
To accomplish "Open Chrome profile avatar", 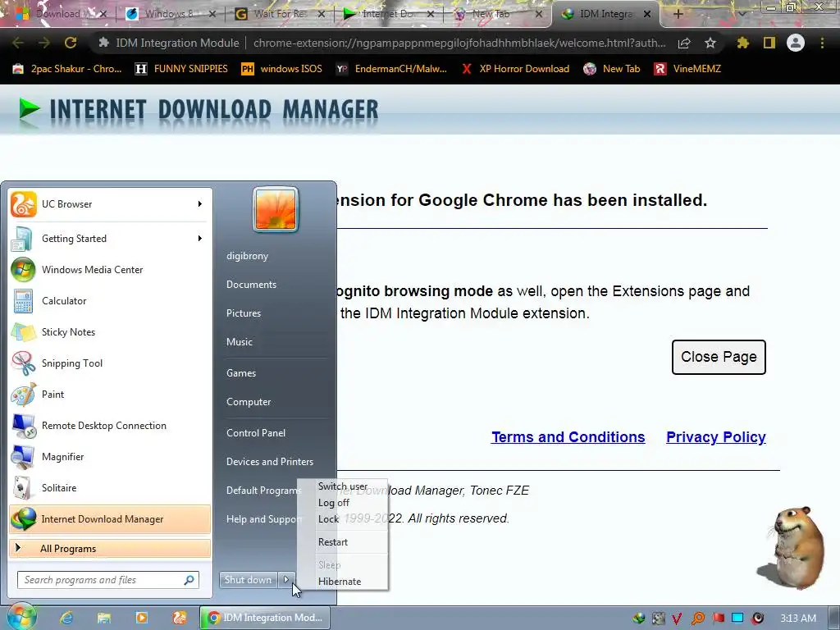I will [x=796, y=43].
